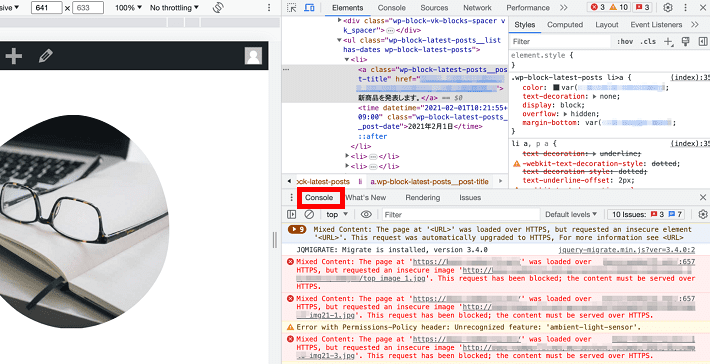The height and width of the screenshot is (364, 710).
Task: Expand the div wp-block-vk-blocks-spacer node
Action: [340, 20]
